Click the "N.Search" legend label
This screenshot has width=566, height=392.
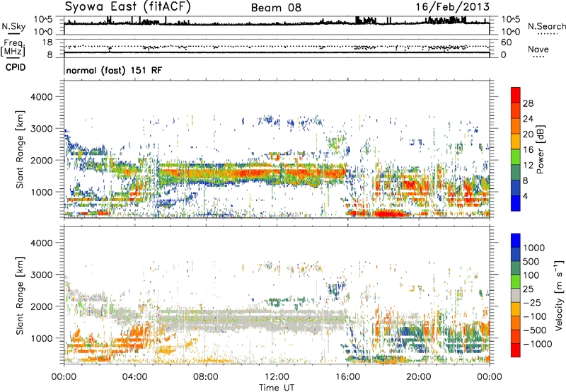pyautogui.click(x=546, y=26)
